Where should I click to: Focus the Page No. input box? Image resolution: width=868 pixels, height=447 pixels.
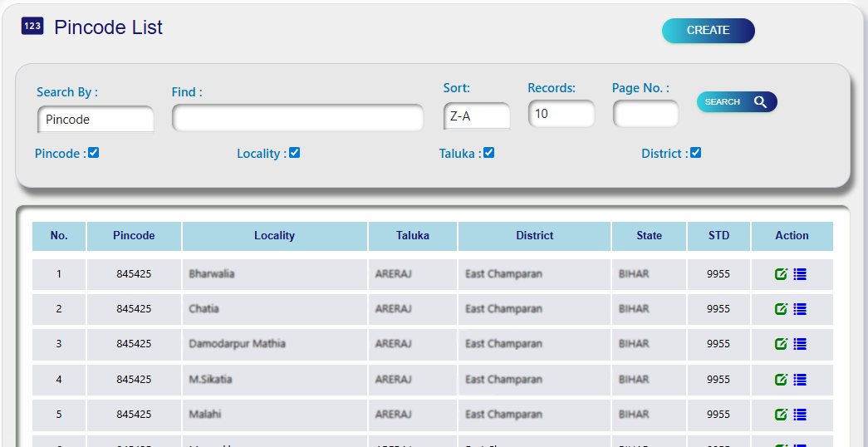pyautogui.click(x=645, y=114)
